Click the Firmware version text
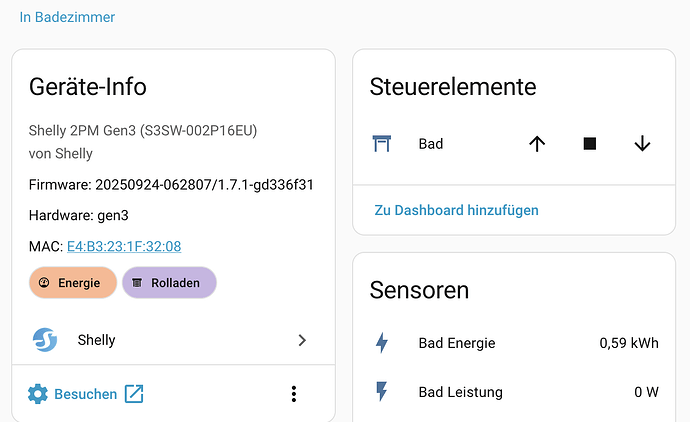 [x=171, y=185]
